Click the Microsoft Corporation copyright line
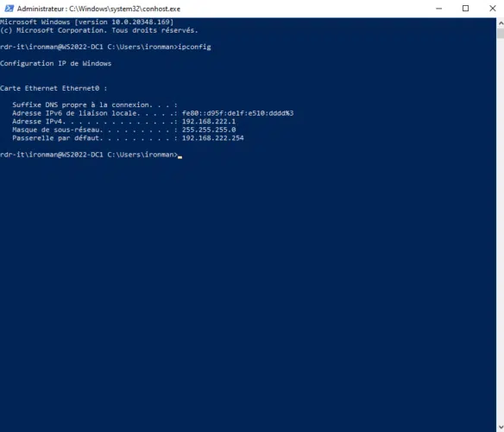Image resolution: width=504 pixels, height=432 pixels. tap(99, 30)
